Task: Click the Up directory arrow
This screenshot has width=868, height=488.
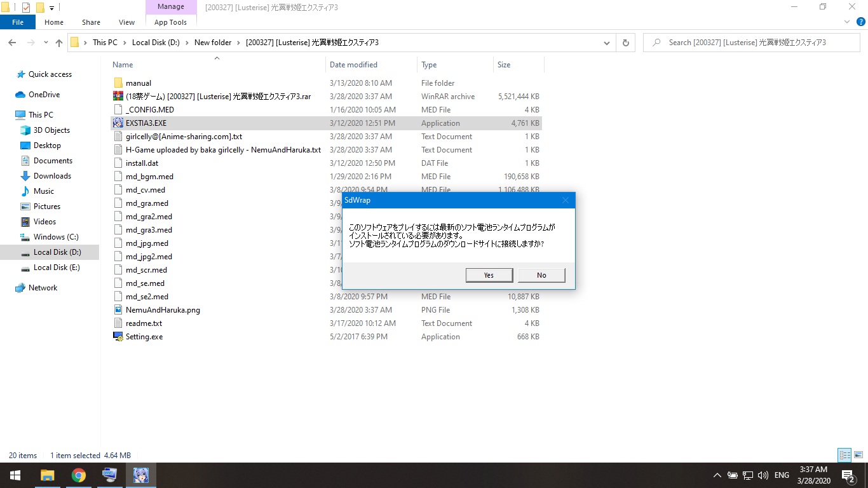Action: [x=59, y=43]
